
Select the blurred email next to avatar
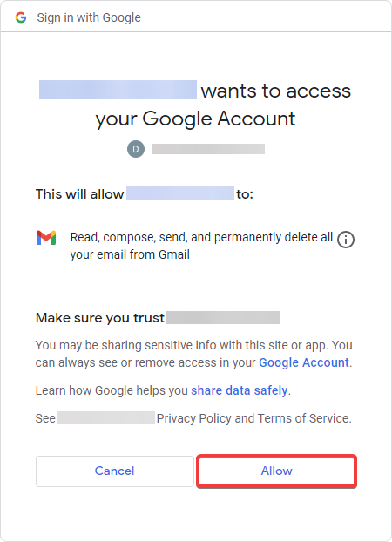[208, 149]
